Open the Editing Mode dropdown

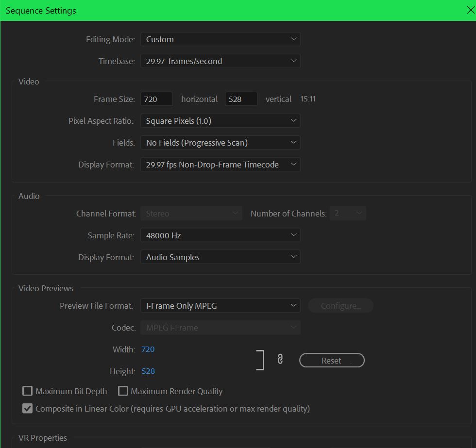[220, 39]
